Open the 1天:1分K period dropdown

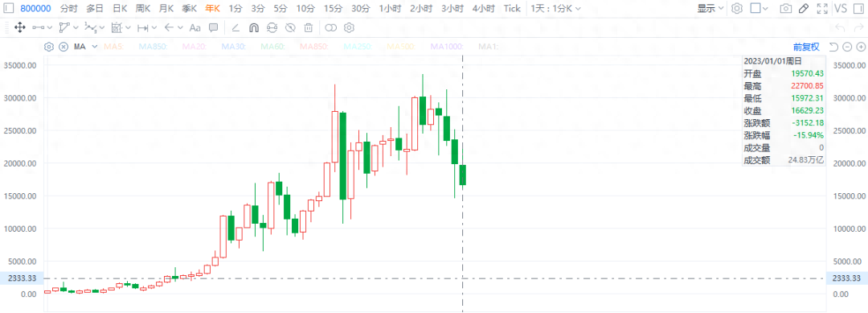pos(556,8)
